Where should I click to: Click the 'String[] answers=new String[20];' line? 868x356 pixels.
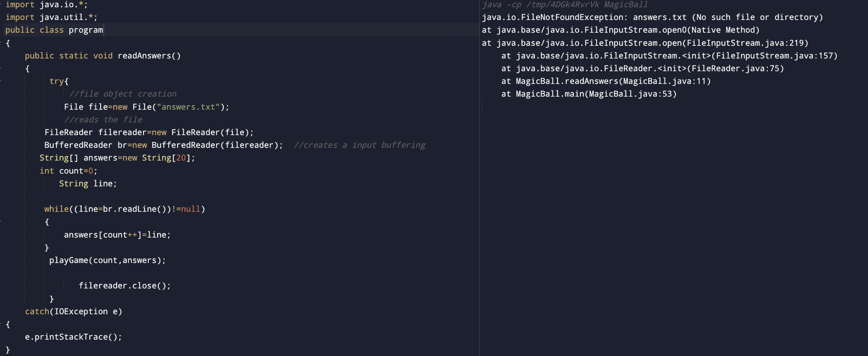117,158
